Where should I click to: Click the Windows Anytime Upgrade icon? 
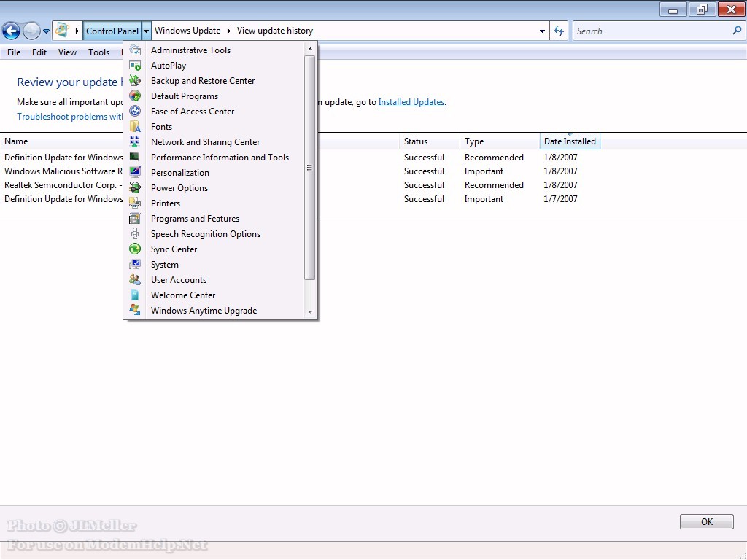pyautogui.click(x=135, y=311)
